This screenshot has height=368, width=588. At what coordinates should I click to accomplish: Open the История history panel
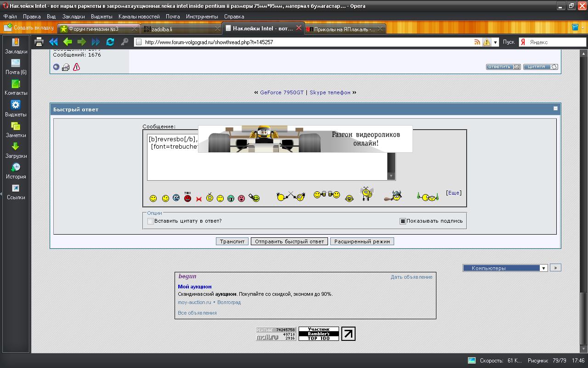coord(16,171)
